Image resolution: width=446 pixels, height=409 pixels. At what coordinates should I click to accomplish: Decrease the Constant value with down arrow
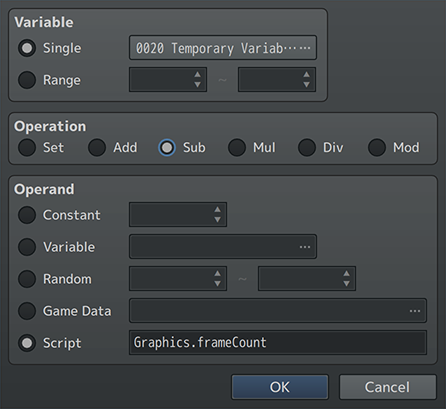click(217, 219)
